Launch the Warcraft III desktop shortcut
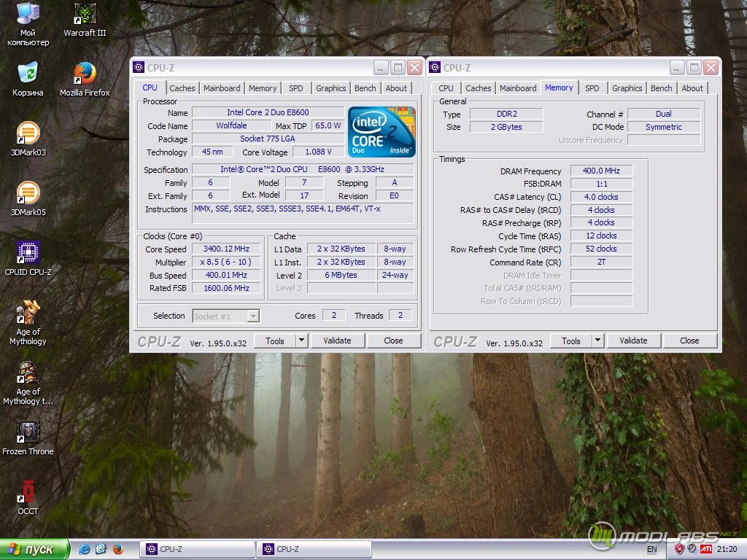Image resolution: width=747 pixels, height=560 pixels. [85, 20]
